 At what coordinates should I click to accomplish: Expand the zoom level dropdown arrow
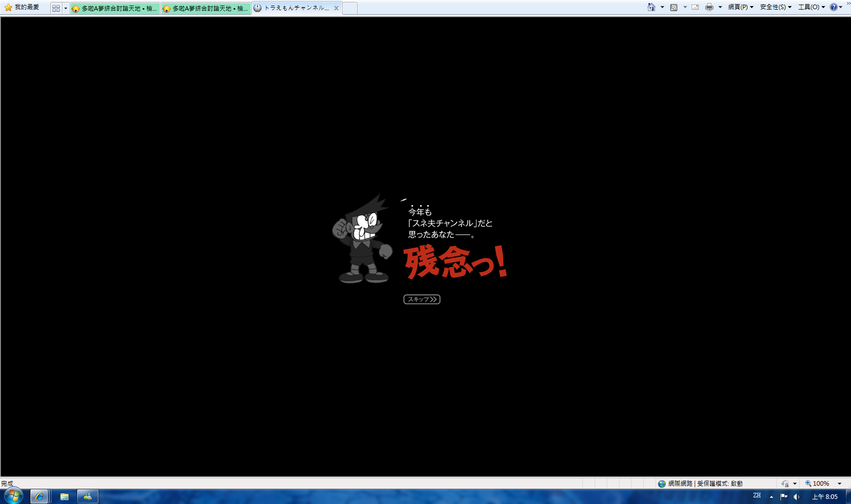(839, 484)
